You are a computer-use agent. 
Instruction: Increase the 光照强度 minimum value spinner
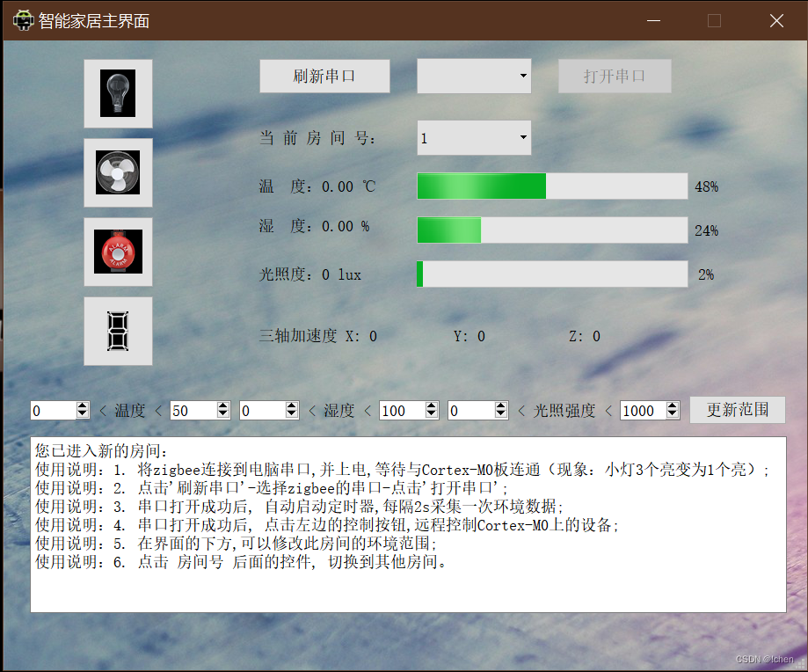tap(500, 405)
